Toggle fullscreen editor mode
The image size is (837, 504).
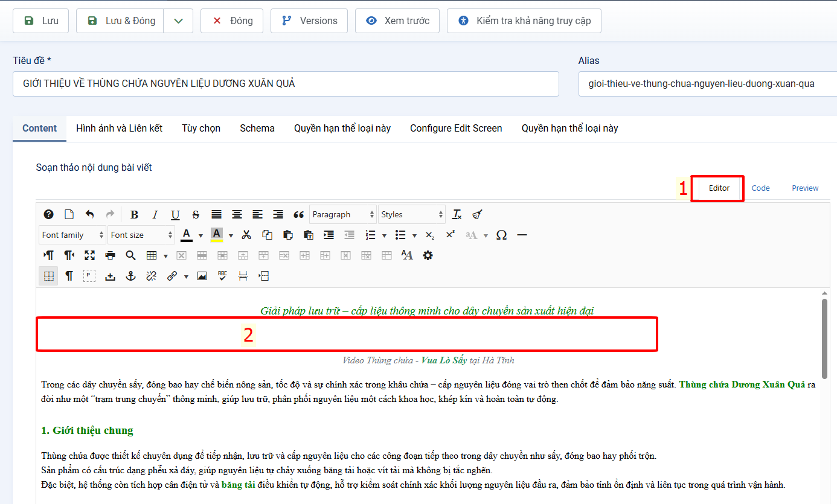[x=89, y=256]
